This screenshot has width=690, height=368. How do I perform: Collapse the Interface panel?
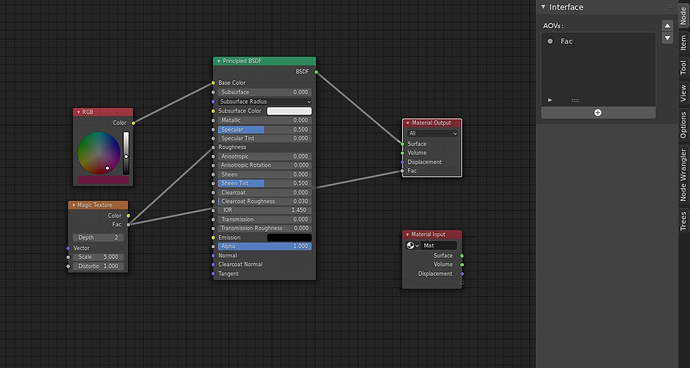pos(543,7)
